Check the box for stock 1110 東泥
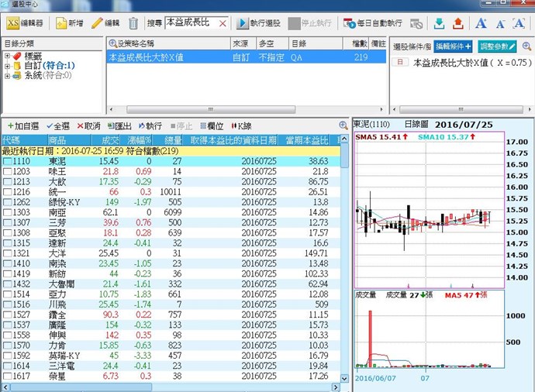This screenshot has width=535, height=392. point(7,161)
